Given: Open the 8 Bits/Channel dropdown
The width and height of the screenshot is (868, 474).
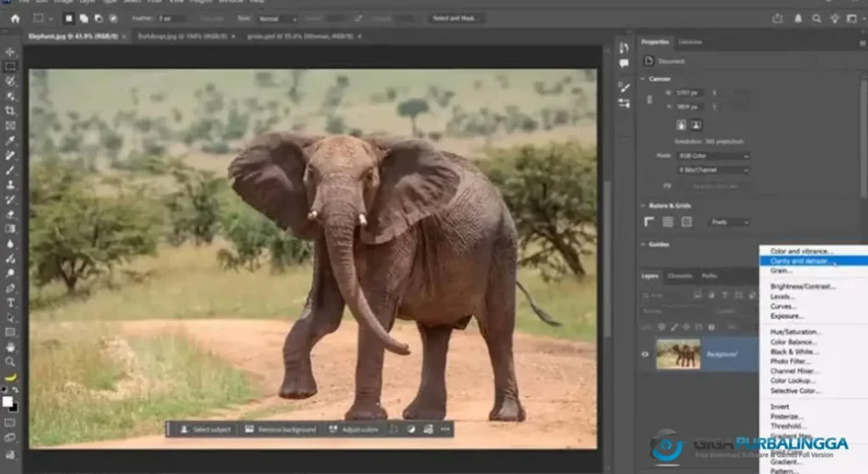Looking at the screenshot, I should coord(713,170).
